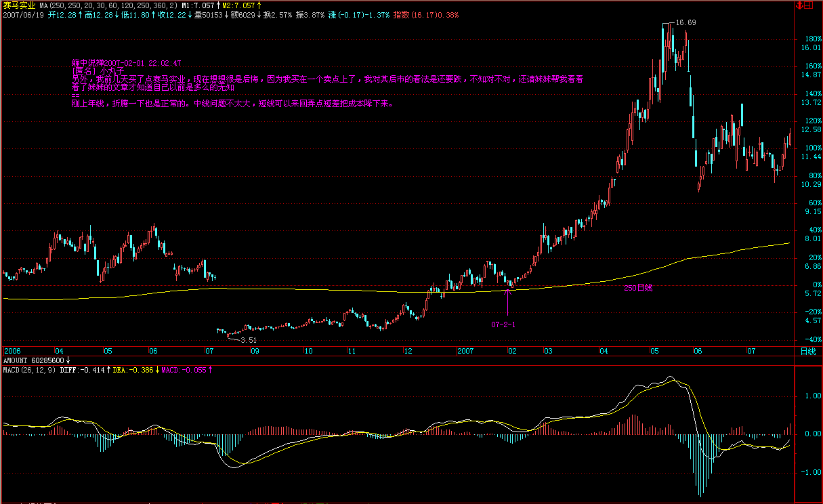Click the MA parameters label
The width and height of the screenshot is (823, 504).
point(108,5)
